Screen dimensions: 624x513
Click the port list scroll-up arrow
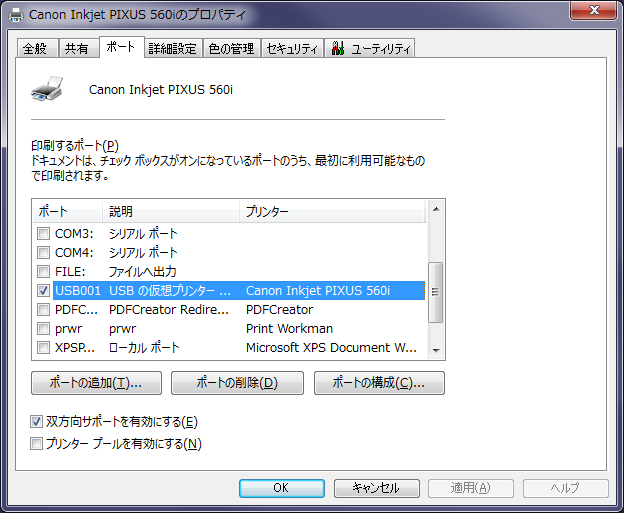(436, 209)
